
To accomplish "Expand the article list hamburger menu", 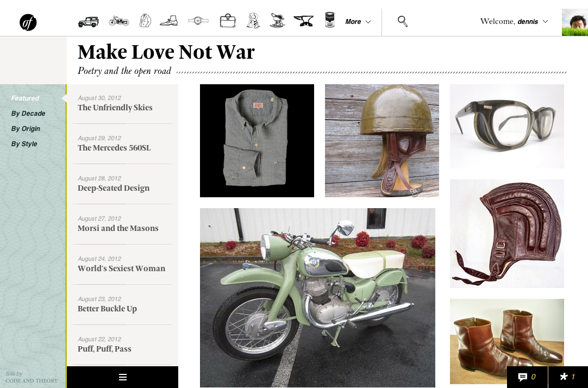I will (x=122, y=377).
